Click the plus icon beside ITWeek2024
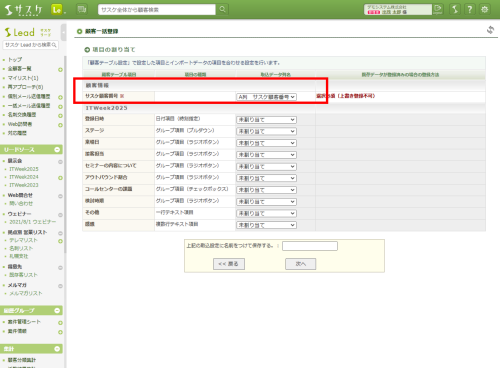Image resolution: width=500 pixels, height=368 pixels. tap(60, 178)
